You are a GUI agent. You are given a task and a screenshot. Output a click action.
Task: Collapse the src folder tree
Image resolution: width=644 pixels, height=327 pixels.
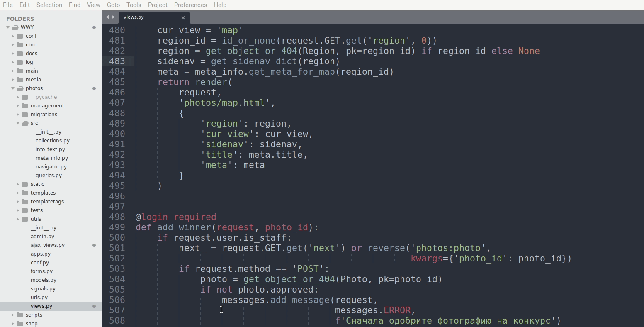(x=17, y=123)
